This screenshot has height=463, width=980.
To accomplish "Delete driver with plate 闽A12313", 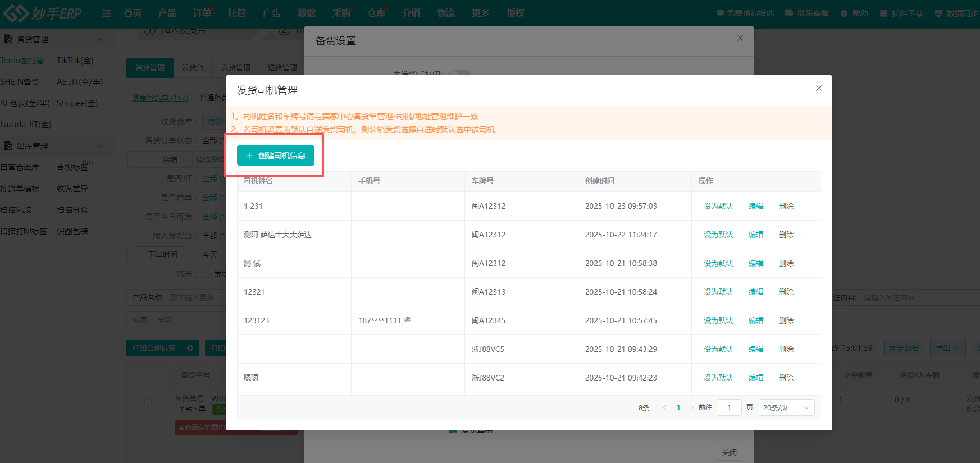I will pos(786,292).
